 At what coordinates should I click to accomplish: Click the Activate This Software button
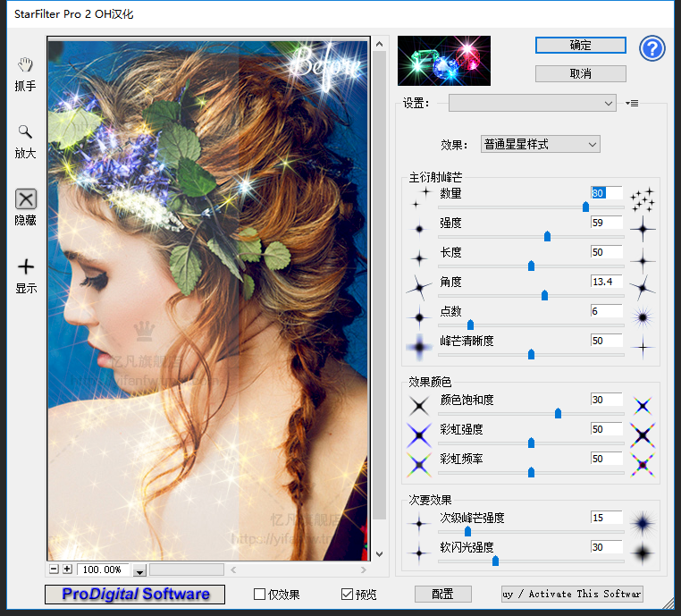(572, 594)
